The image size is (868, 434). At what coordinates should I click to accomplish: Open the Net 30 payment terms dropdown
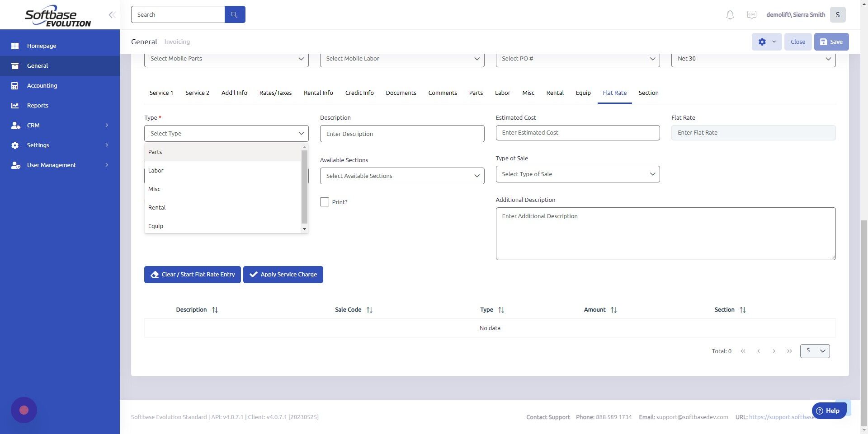click(x=753, y=58)
